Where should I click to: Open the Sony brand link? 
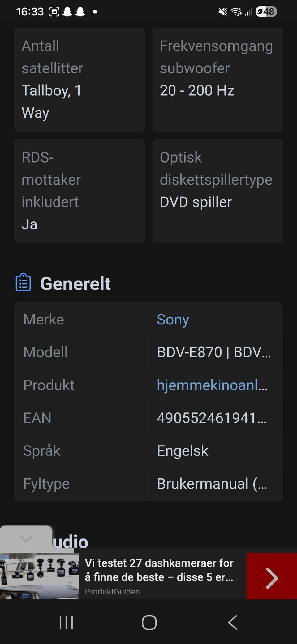click(173, 319)
